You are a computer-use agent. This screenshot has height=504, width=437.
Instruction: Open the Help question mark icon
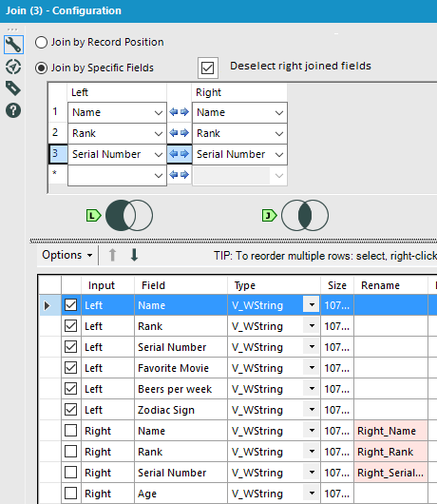tap(13, 110)
